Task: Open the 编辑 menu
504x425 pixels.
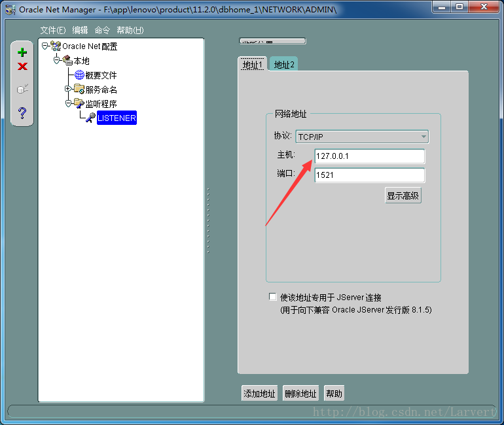Action: tap(80, 30)
